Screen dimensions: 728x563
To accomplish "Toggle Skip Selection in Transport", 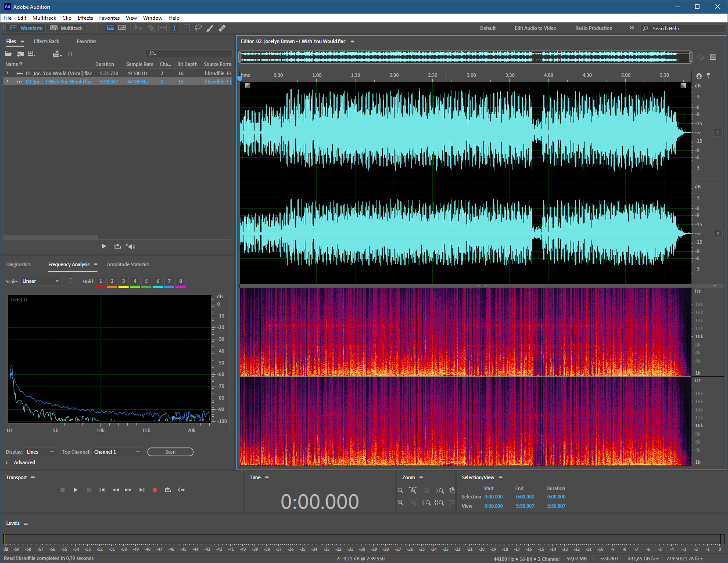I will (181, 490).
